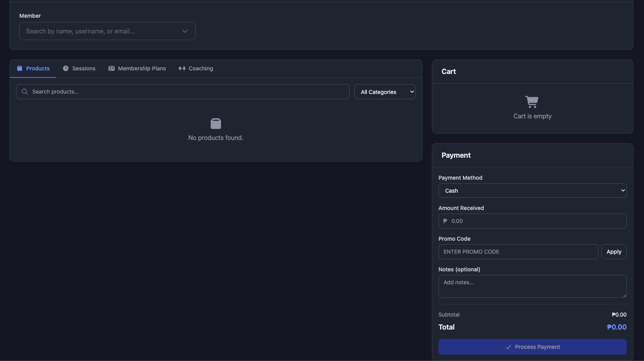Click the Add notes text area

531,286
